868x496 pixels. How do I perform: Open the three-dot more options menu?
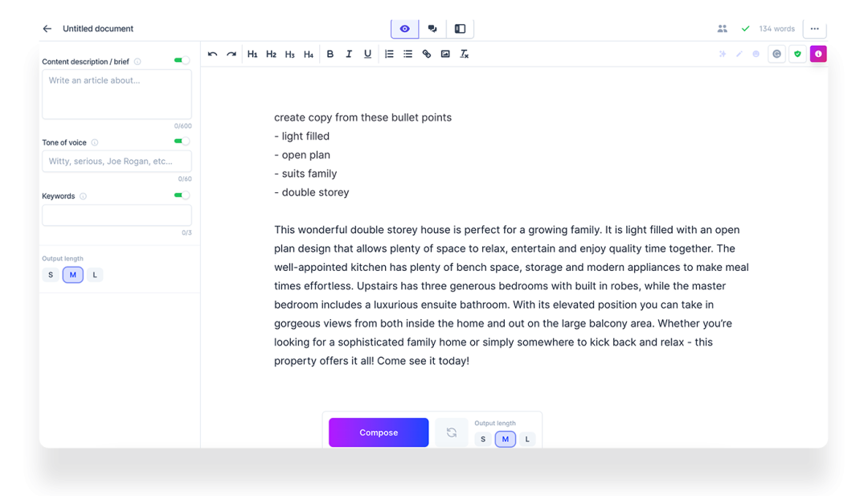pos(815,29)
